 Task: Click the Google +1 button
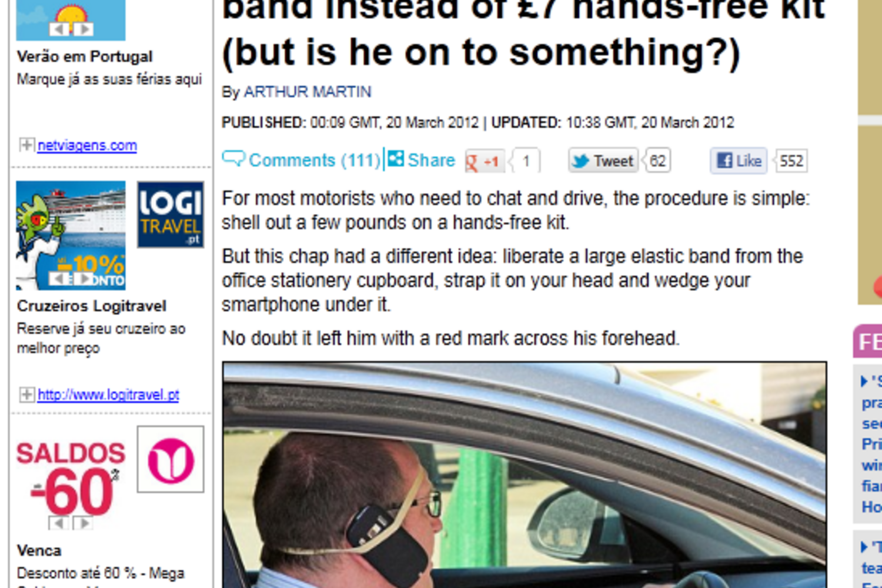(485, 161)
